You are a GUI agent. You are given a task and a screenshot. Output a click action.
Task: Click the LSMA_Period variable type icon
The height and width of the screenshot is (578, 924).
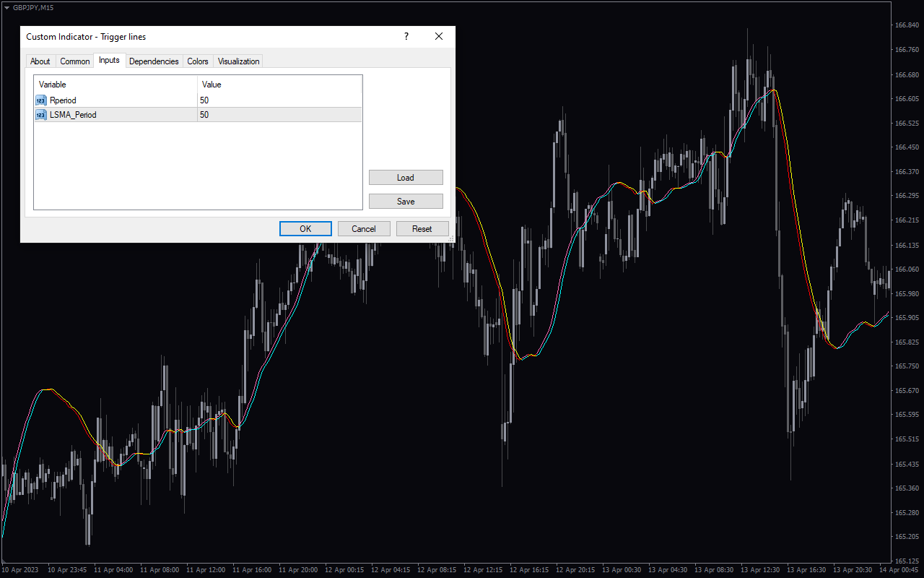pos(41,115)
